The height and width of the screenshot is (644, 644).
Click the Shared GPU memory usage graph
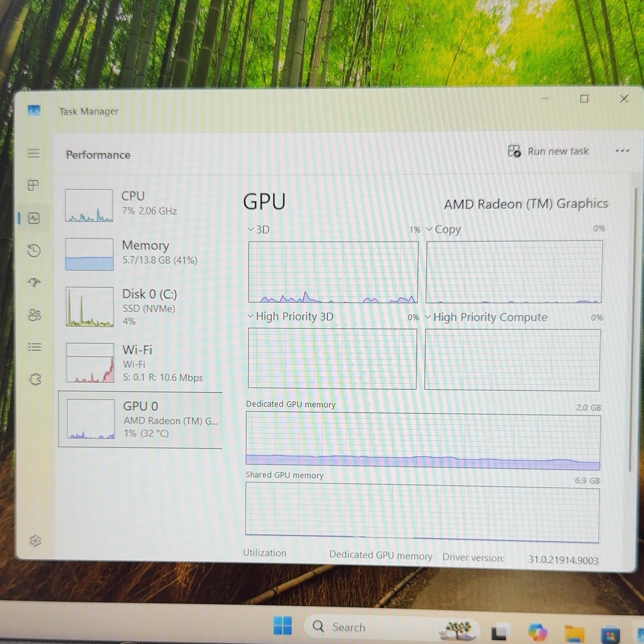pyautogui.click(x=422, y=512)
